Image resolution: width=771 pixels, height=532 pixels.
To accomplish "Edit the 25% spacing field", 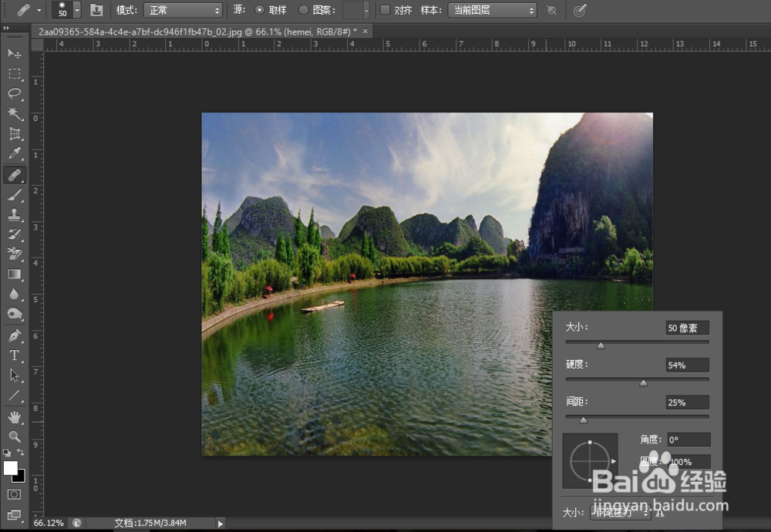I will [688, 402].
